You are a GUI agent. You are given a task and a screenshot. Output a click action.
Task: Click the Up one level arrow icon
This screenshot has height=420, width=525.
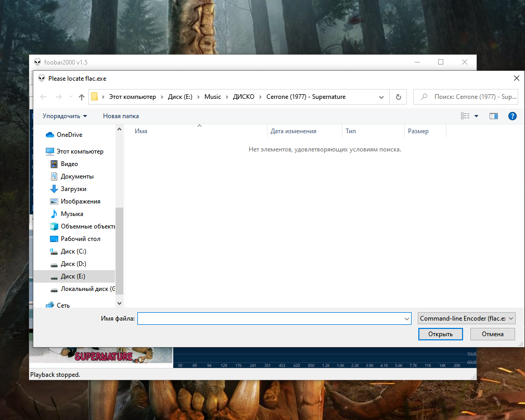click(x=82, y=97)
